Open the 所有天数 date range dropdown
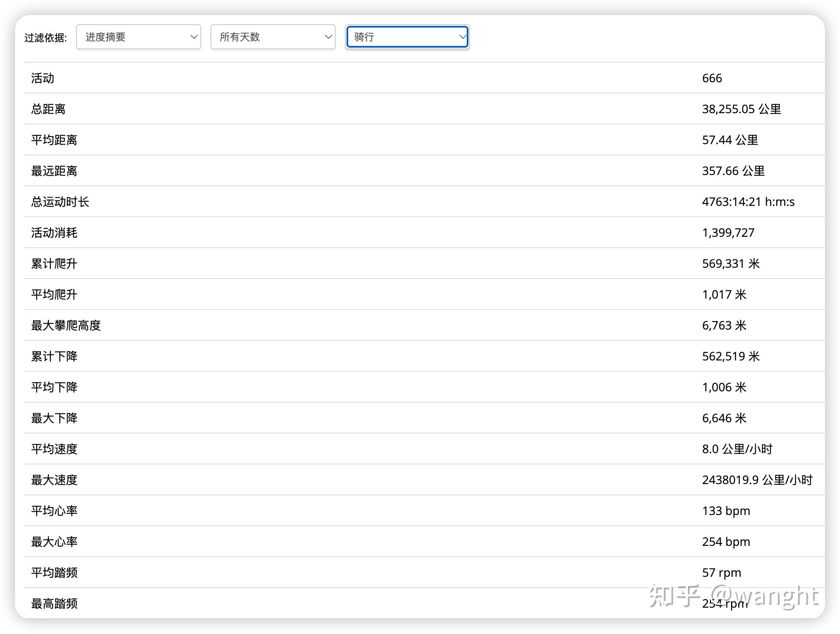The image size is (840, 634). pos(273,37)
